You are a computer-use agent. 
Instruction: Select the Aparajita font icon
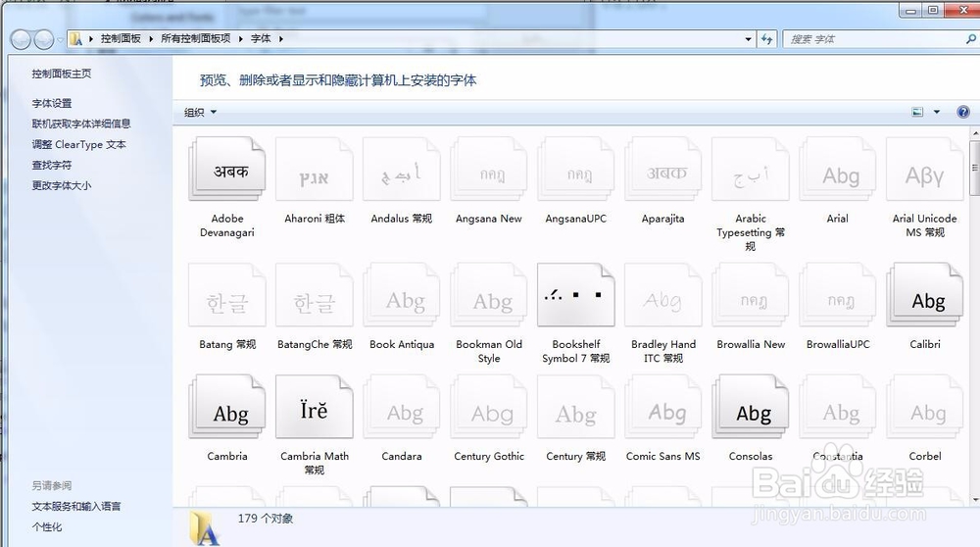pyautogui.click(x=663, y=169)
